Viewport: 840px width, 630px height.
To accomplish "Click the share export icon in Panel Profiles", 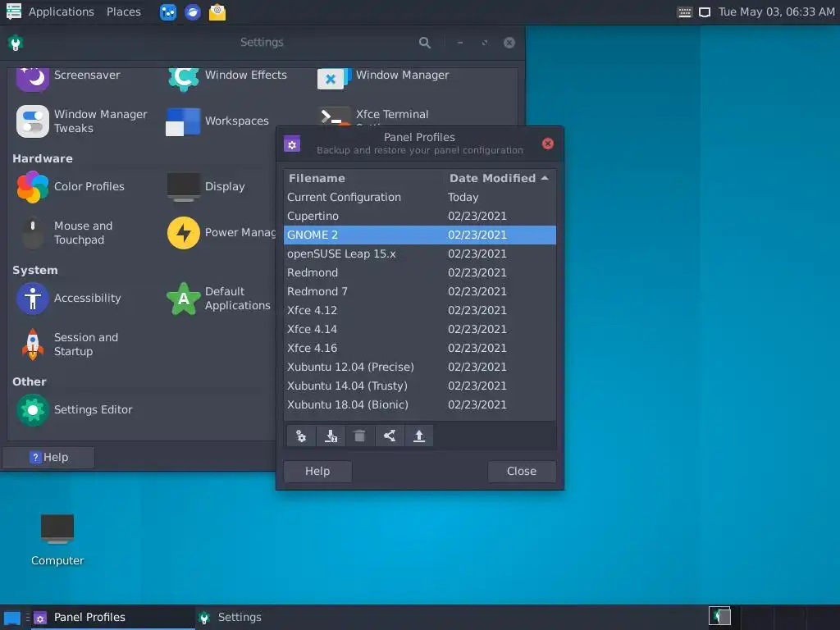I will tap(390, 436).
